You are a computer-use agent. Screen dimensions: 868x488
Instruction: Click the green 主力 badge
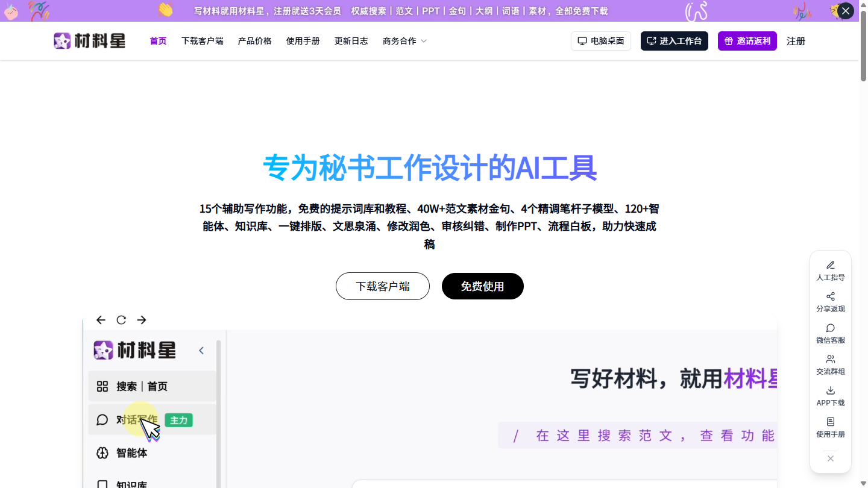[x=178, y=420]
